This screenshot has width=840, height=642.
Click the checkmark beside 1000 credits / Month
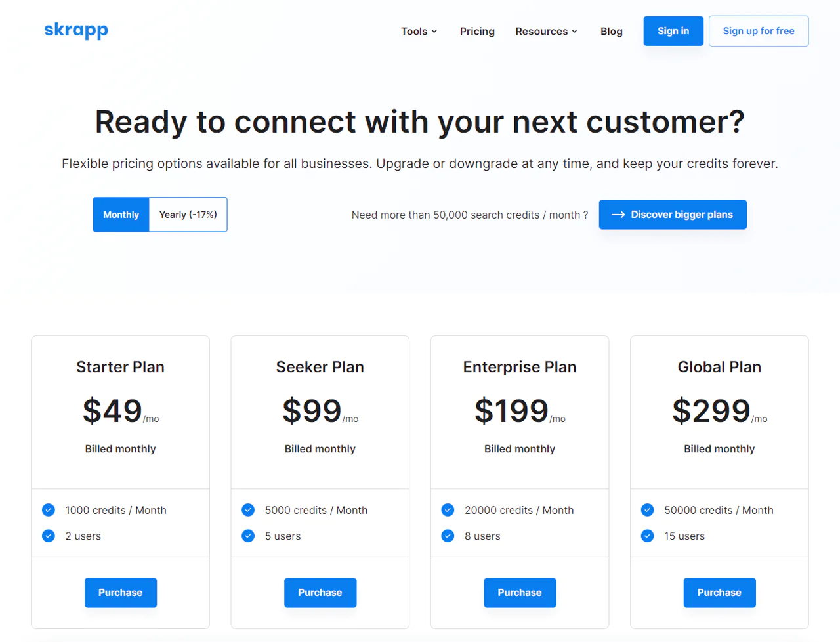point(48,510)
